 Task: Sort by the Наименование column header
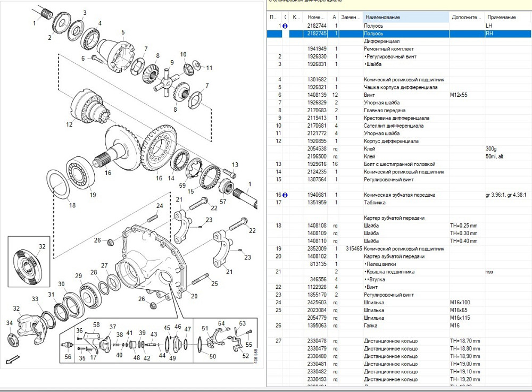click(x=405, y=17)
